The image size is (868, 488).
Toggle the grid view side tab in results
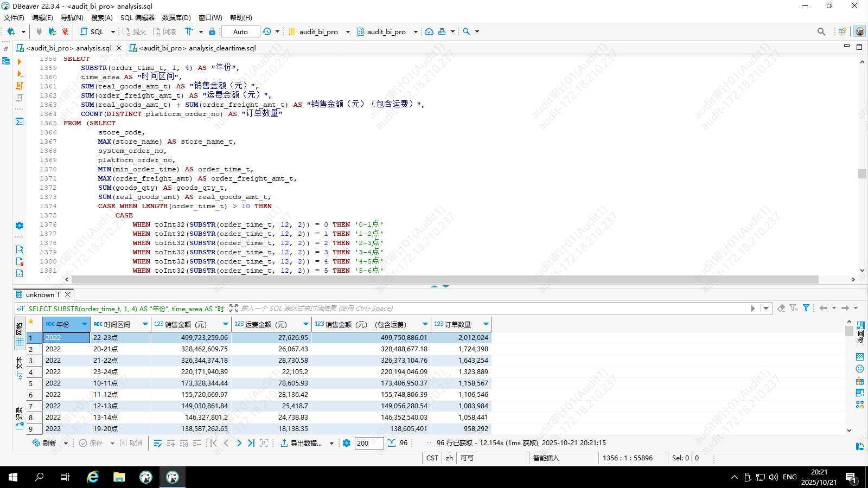click(20, 335)
